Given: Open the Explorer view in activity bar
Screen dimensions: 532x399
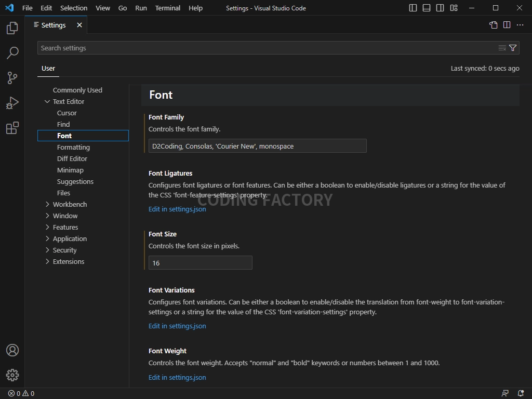Looking at the screenshot, I should tap(12, 28).
